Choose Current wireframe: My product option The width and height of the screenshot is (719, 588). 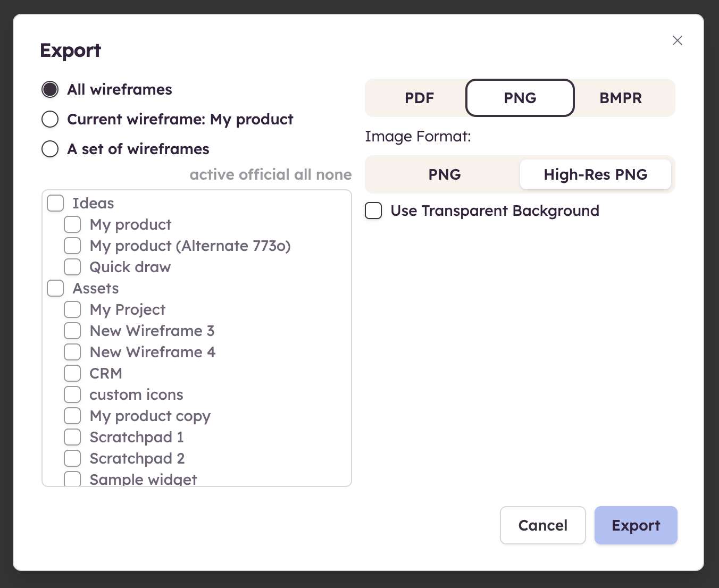(50, 119)
